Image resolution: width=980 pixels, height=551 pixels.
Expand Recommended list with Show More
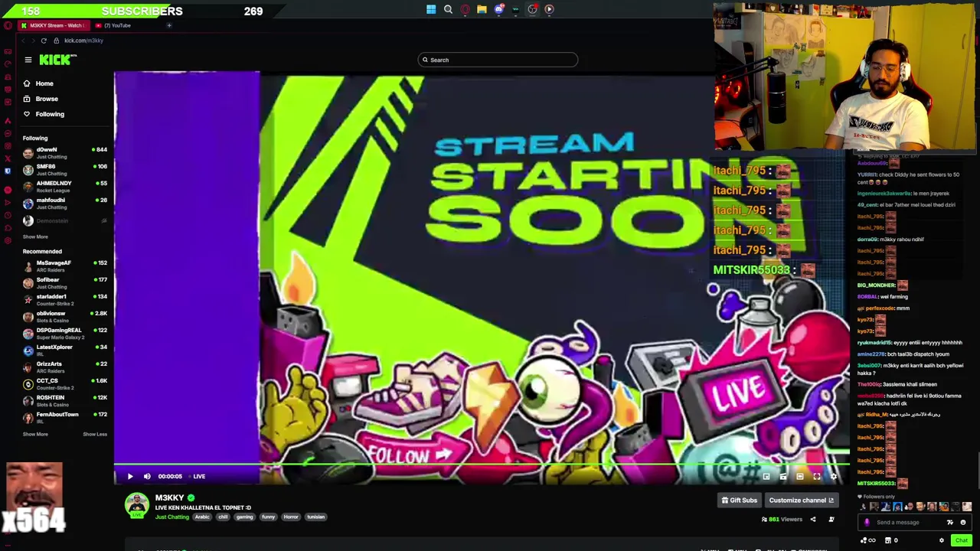click(35, 434)
